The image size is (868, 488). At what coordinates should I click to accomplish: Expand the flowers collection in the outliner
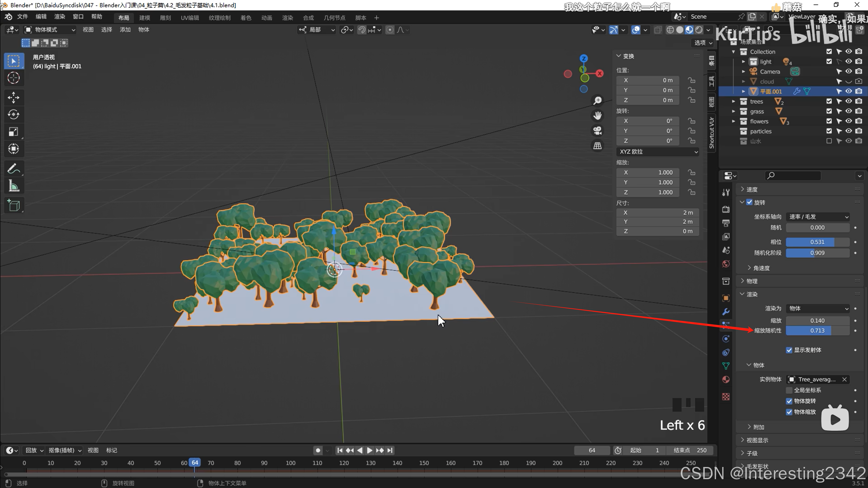[x=733, y=121]
